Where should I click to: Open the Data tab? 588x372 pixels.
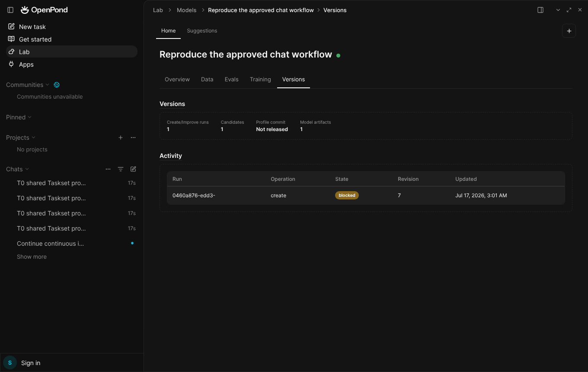[207, 80]
